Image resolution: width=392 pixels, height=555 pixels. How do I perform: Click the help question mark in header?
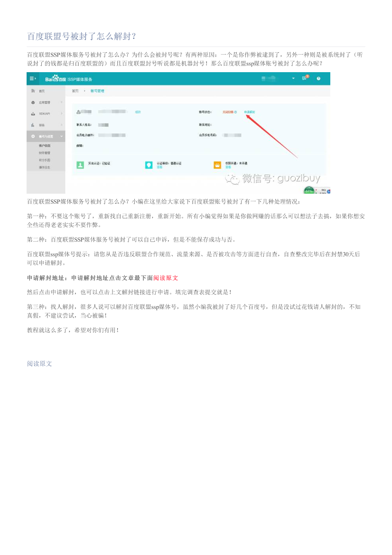(318, 79)
